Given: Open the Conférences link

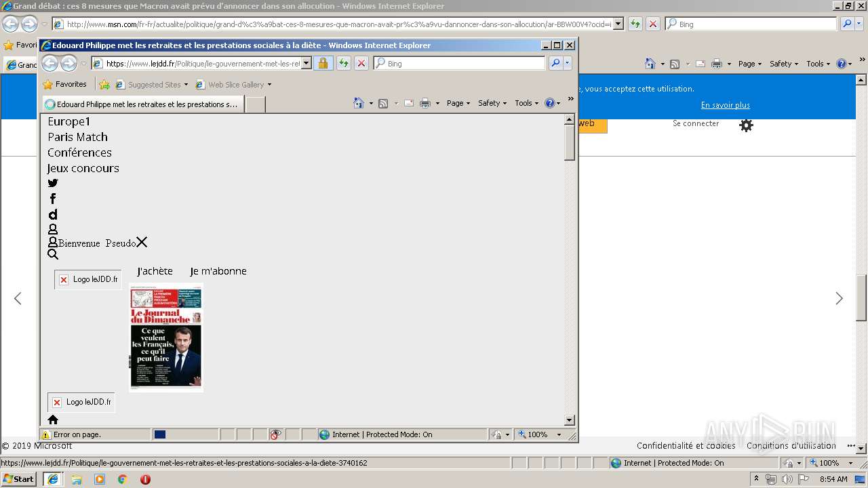Looking at the screenshot, I should (x=79, y=152).
